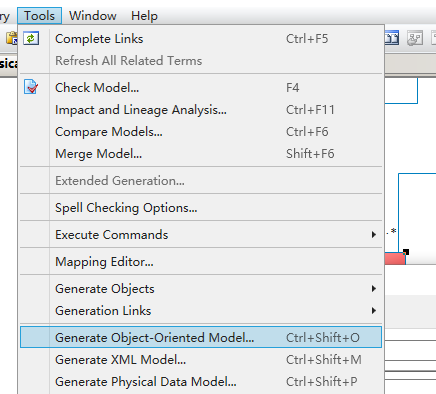Click the red shape in the diagram
This screenshot has width=436, height=394.
pyautogui.click(x=395, y=259)
